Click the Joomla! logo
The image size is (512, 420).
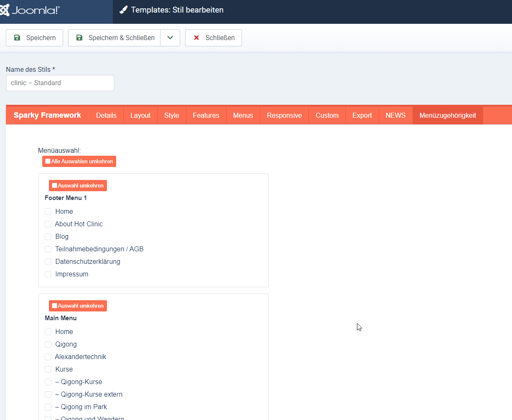point(30,10)
